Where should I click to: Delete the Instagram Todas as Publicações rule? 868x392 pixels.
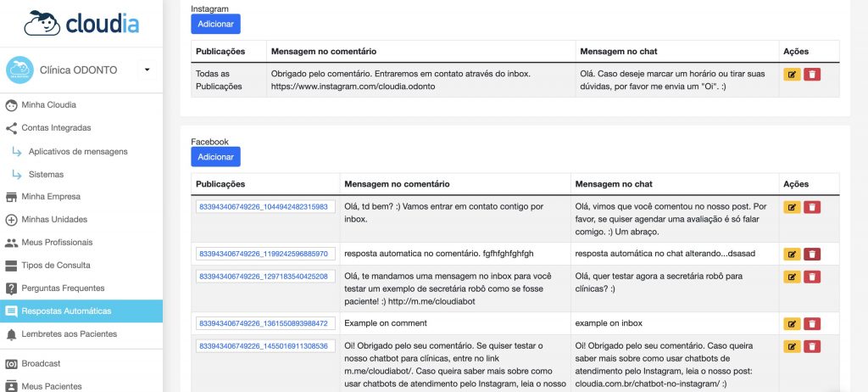pos(812,75)
